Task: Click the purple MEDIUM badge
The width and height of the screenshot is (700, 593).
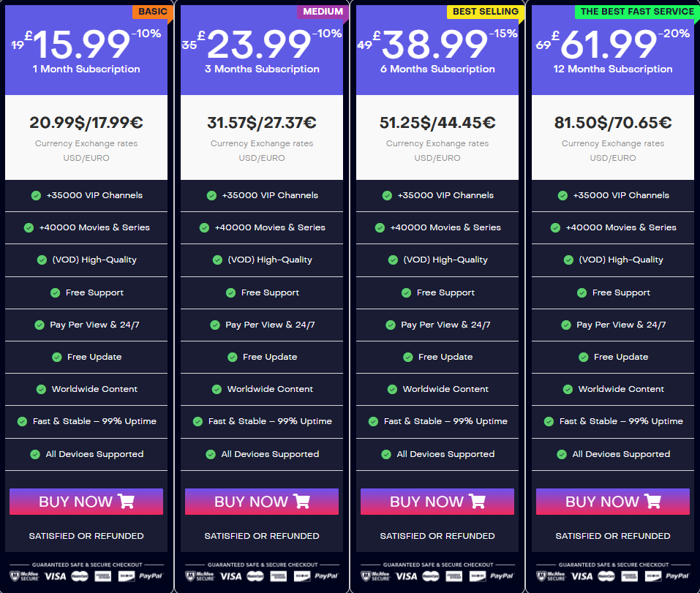Action: pos(320,12)
